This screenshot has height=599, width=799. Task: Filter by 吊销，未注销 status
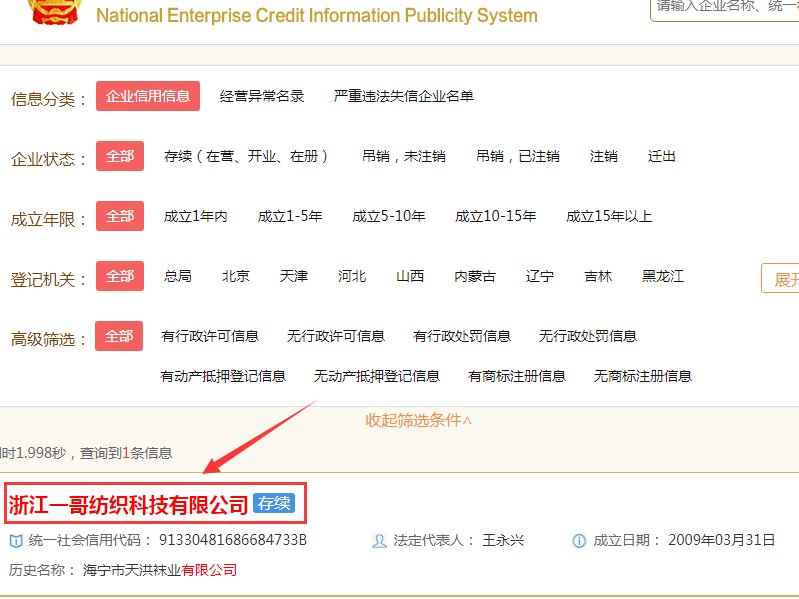click(x=404, y=156)
